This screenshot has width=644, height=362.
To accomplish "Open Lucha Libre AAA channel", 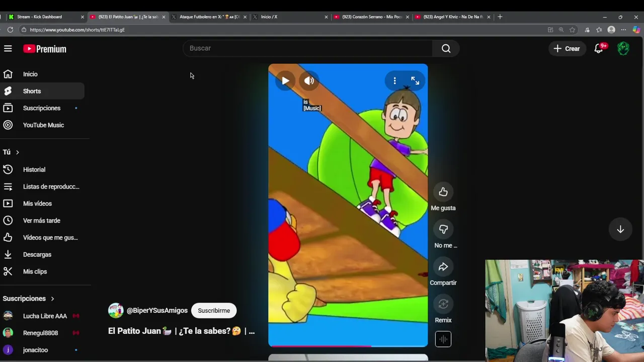I will (42, 316).
